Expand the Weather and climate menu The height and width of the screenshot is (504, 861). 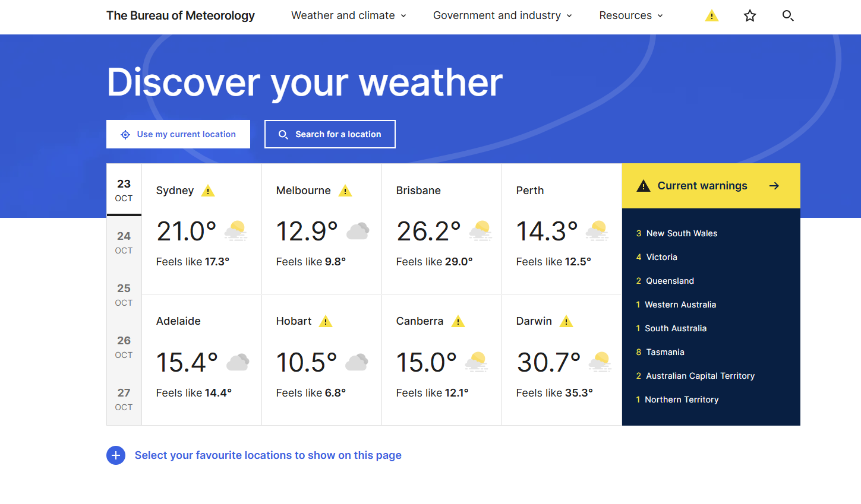point(349,15)
